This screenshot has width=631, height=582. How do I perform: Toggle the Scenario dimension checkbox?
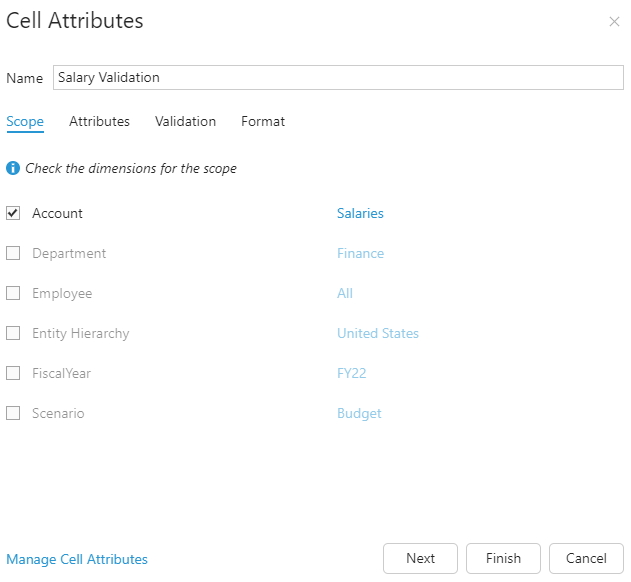coord(13,413)
